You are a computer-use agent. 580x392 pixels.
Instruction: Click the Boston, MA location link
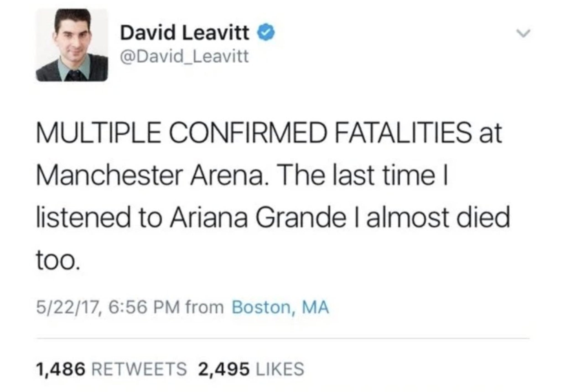(280, 308)
